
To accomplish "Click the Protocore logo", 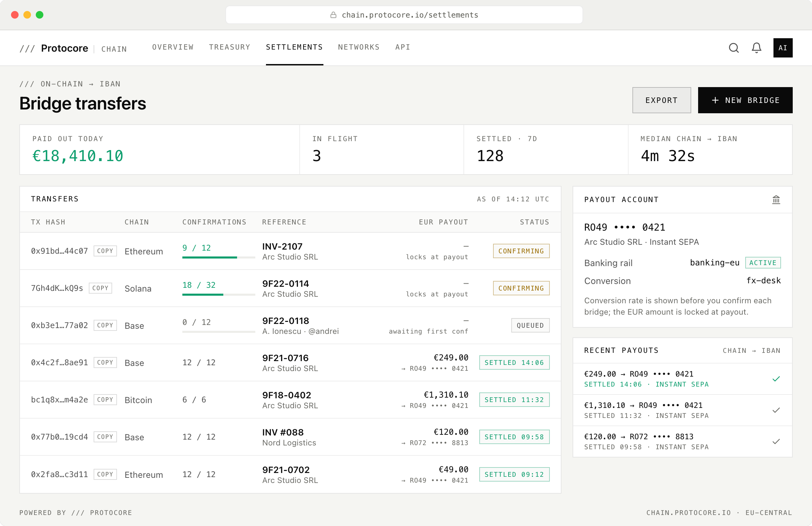I will point(54,48).
